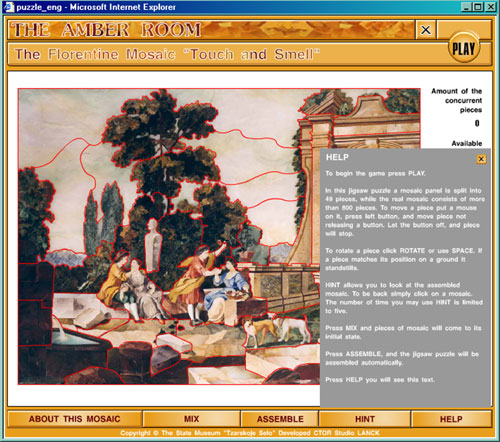Use the HINT button
This screenshot has height=442, width=500.
click(x=365, y=419)
